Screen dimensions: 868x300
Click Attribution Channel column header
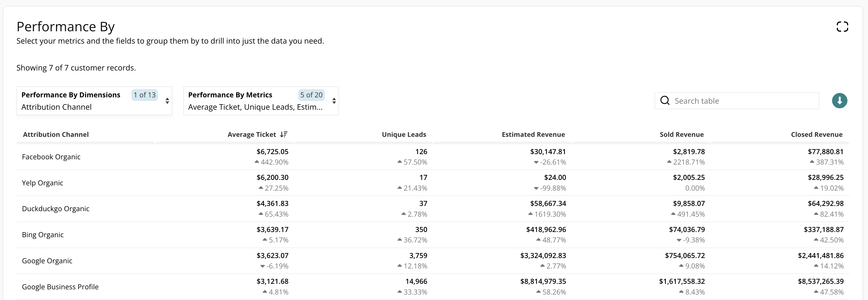tap(56, 134)
